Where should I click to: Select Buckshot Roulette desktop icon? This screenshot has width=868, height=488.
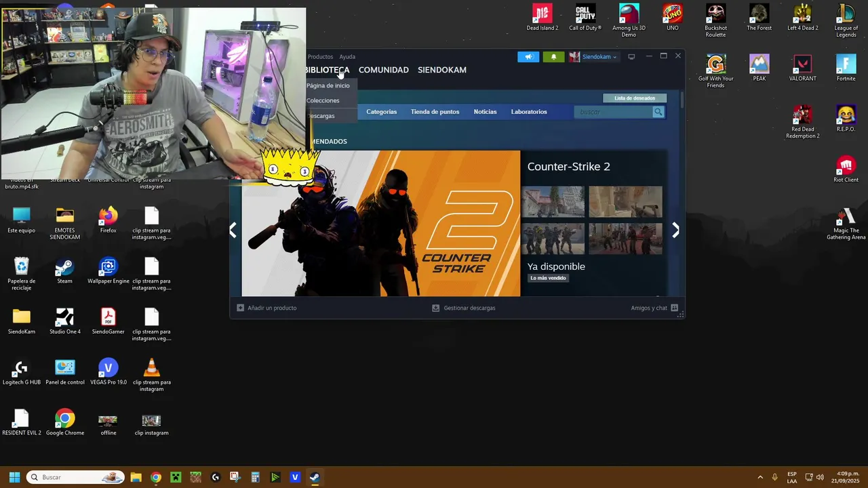715,20
